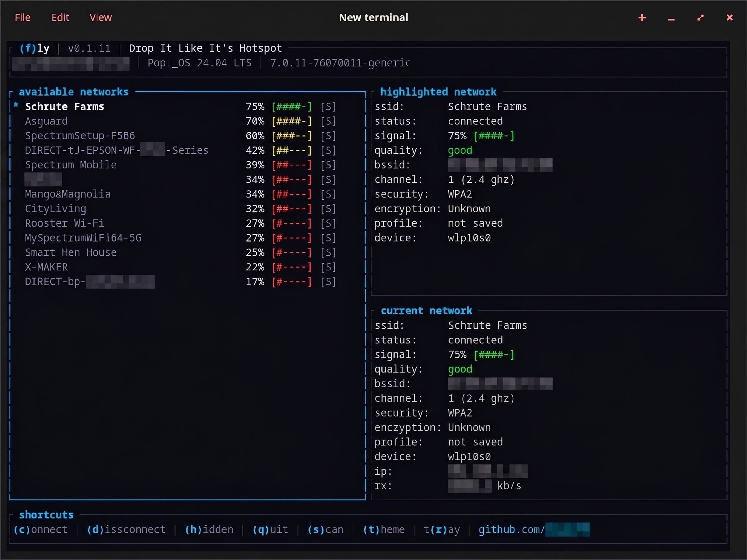Click the (d)issconnect shortcut

126,529
